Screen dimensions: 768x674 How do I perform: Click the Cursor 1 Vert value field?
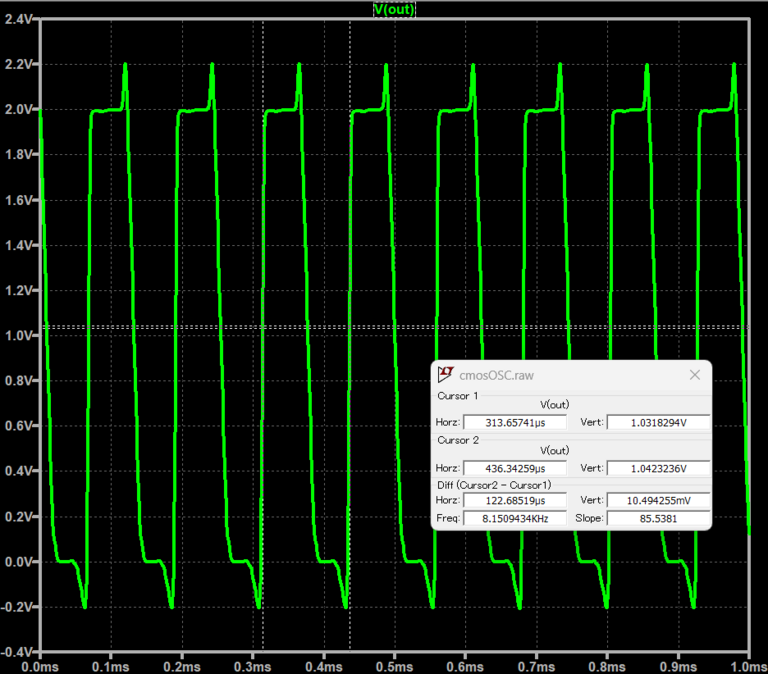coord(658,423)
